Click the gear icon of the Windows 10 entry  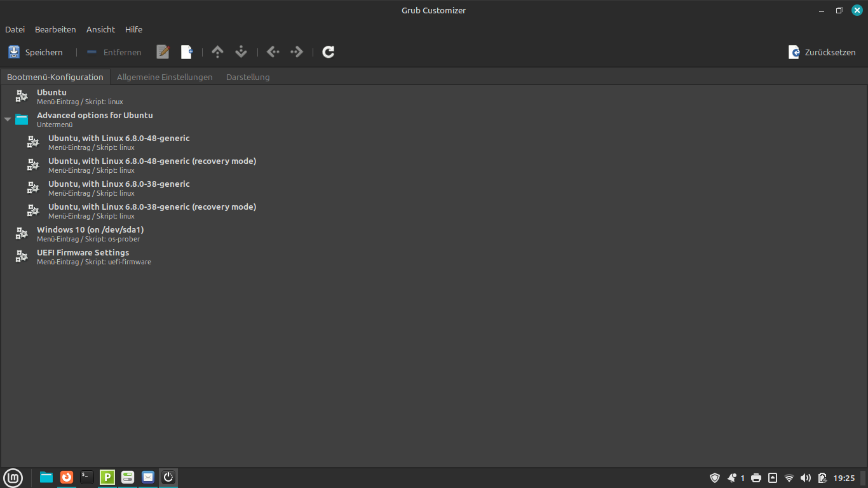pos(22,234)
